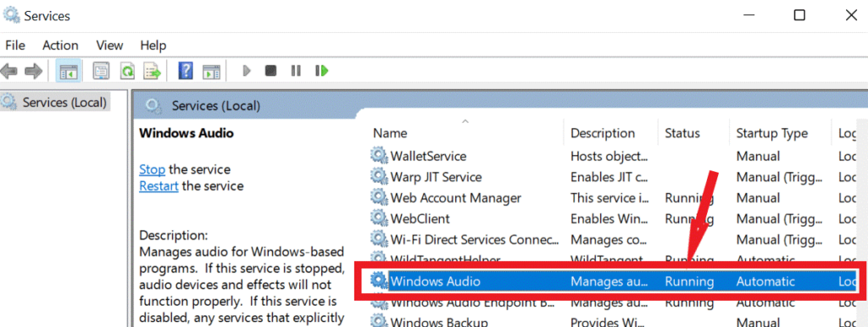
Task: Select the WalletService row name
Action: (x=428, y=157)
